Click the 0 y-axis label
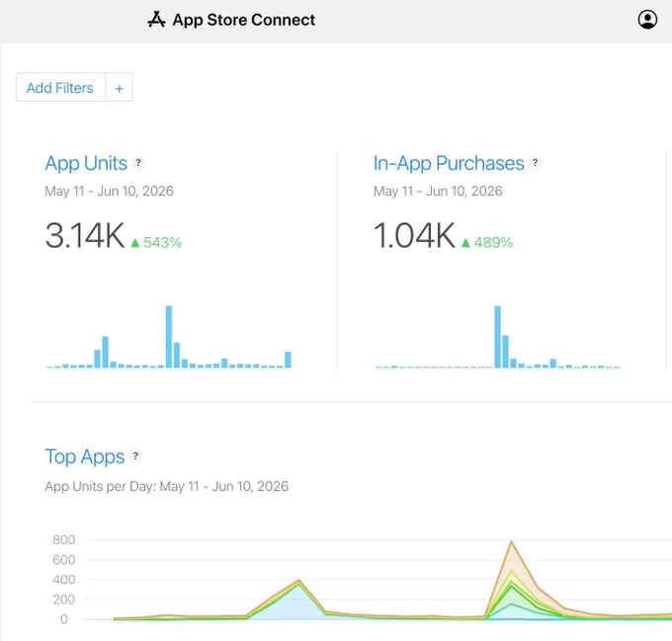The width and height of the screenshot is (672, 641). (x=64, y=619)
